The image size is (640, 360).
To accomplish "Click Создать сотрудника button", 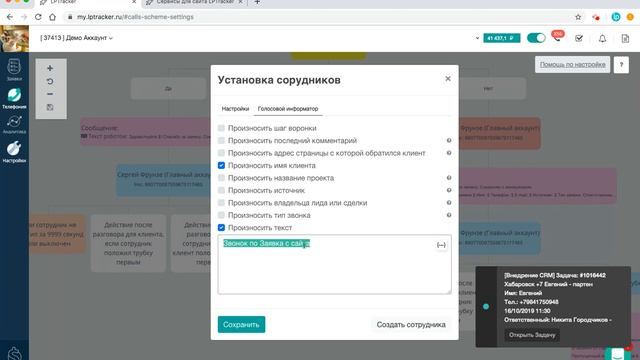I will coord(411,324).
